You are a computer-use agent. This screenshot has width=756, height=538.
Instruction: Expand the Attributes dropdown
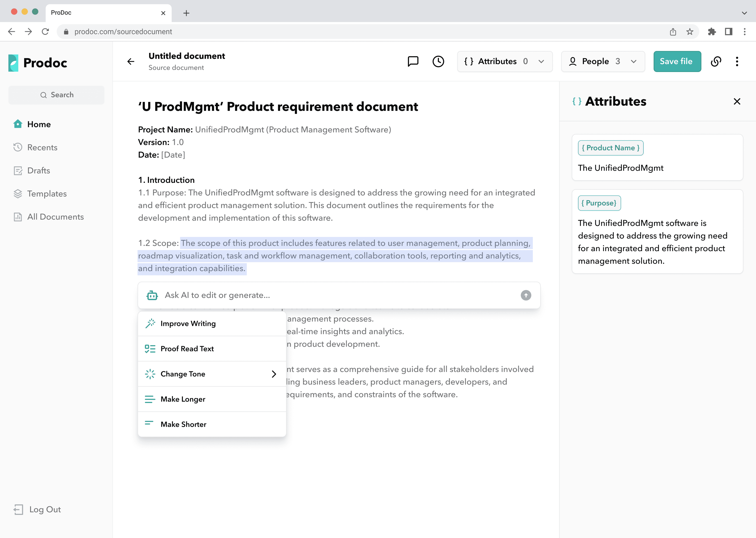[505, 61]
